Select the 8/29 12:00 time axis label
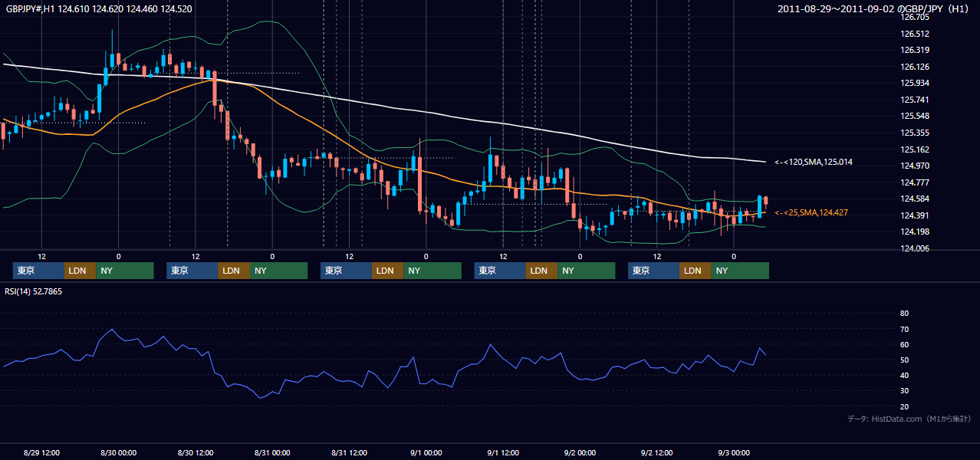This screenshot has height=460, width=980. click(41, 452)
